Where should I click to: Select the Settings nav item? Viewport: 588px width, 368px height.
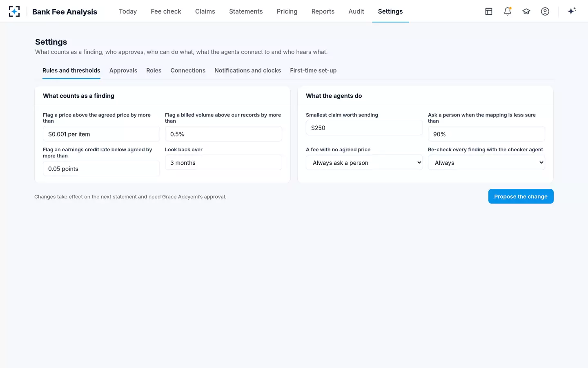390,11
